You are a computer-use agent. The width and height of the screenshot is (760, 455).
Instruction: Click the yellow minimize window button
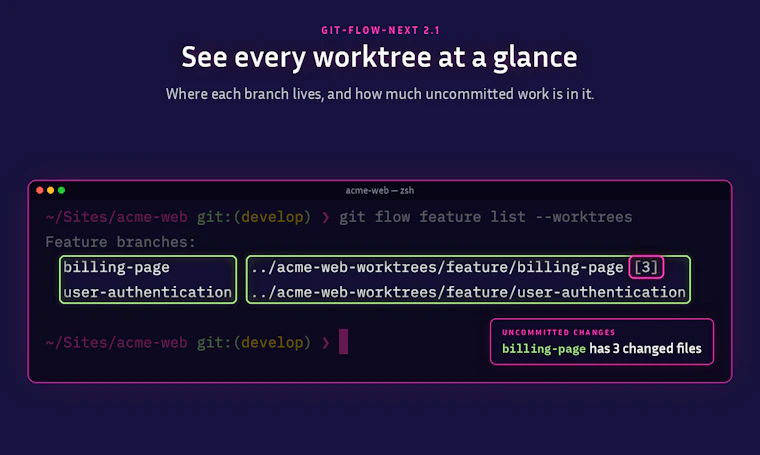50,190
